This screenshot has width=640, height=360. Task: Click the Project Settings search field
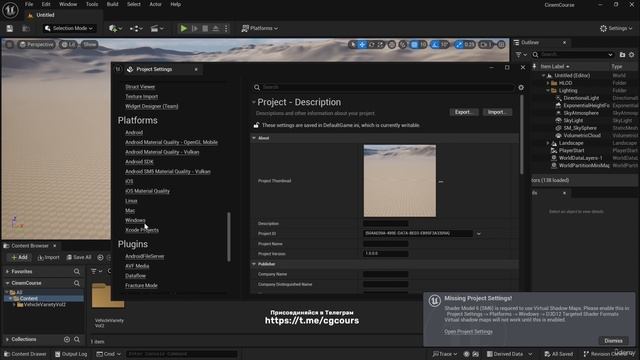[x=384, y=87]
